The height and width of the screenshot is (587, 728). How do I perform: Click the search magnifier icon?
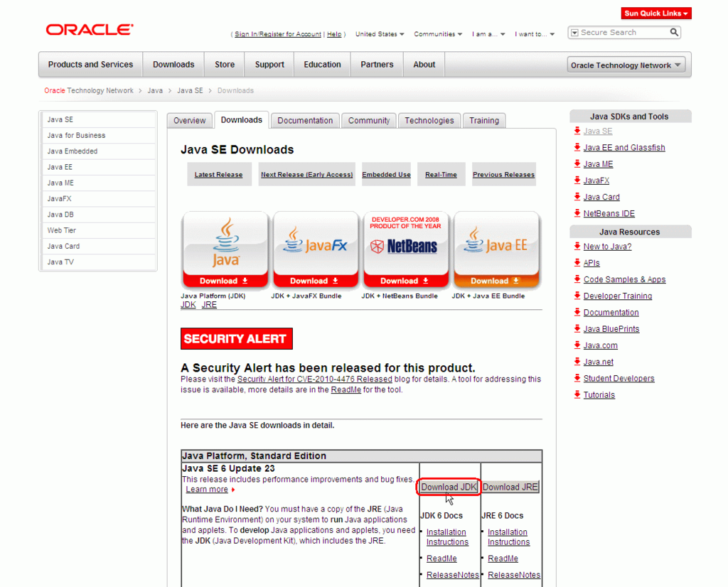point(674,32)
